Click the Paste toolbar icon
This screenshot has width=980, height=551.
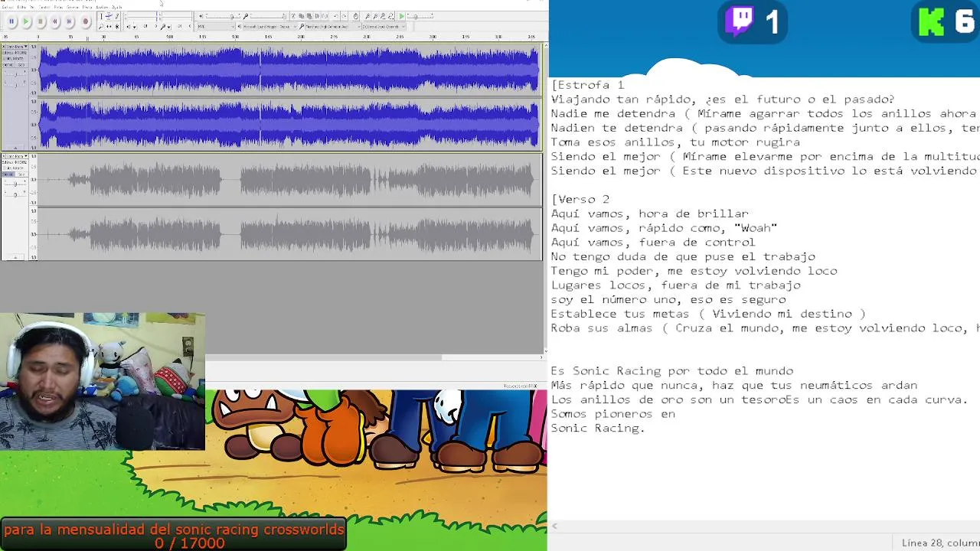[309, 16]
